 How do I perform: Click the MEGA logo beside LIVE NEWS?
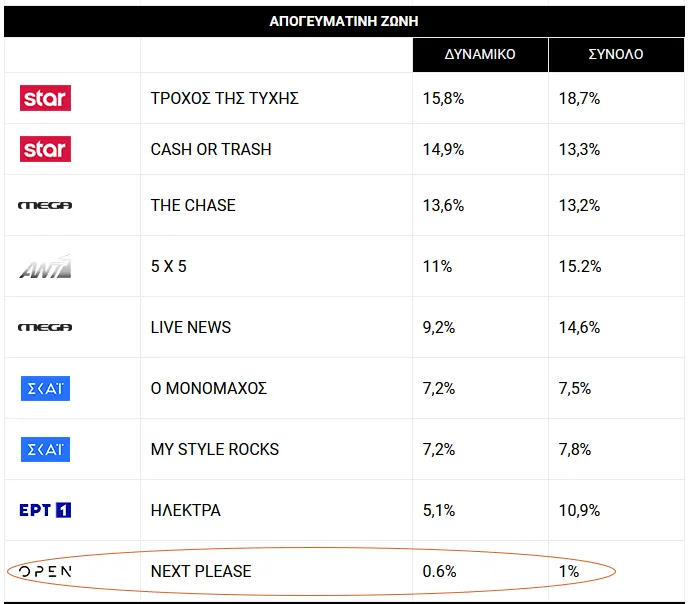point(45,327)
